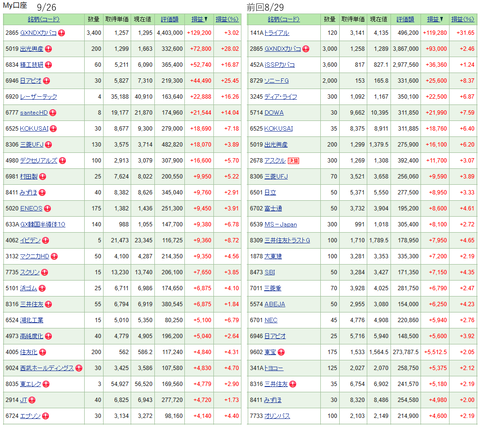Click the red icon beside 3132 マクニカHD

click(x=54, y=256)
